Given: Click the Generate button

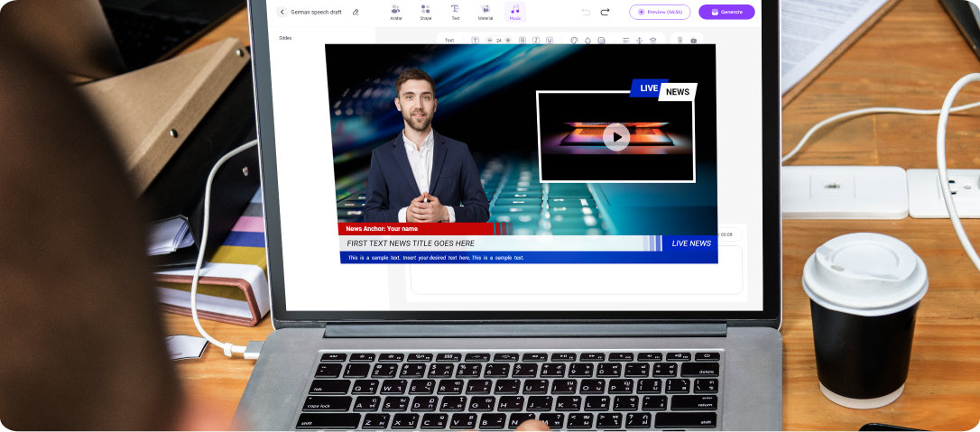Looking at the screenshot, I should [x=726, y=13].
